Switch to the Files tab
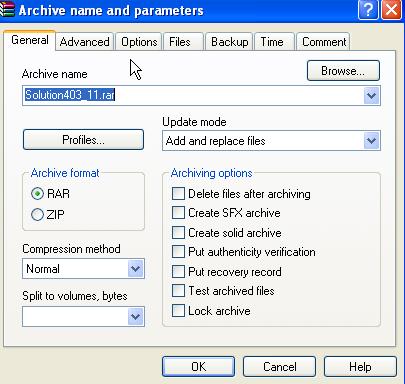 [183, 42]
